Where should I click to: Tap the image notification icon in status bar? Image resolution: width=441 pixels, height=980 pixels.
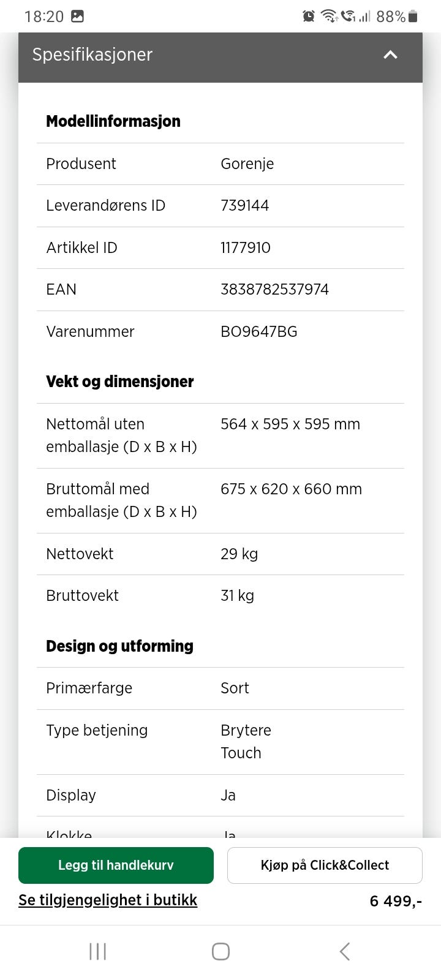click(x=77, y=16)
